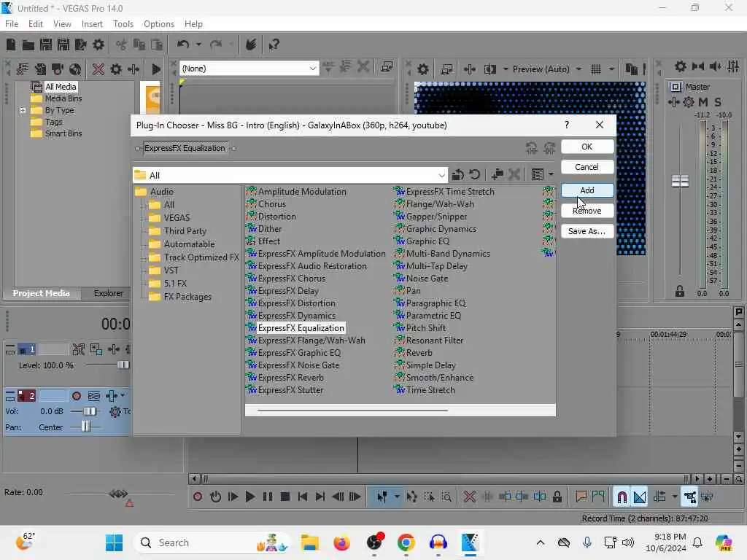Toggle the Lock Event padlock icon
Screen dimensions: 747x560
557,497
